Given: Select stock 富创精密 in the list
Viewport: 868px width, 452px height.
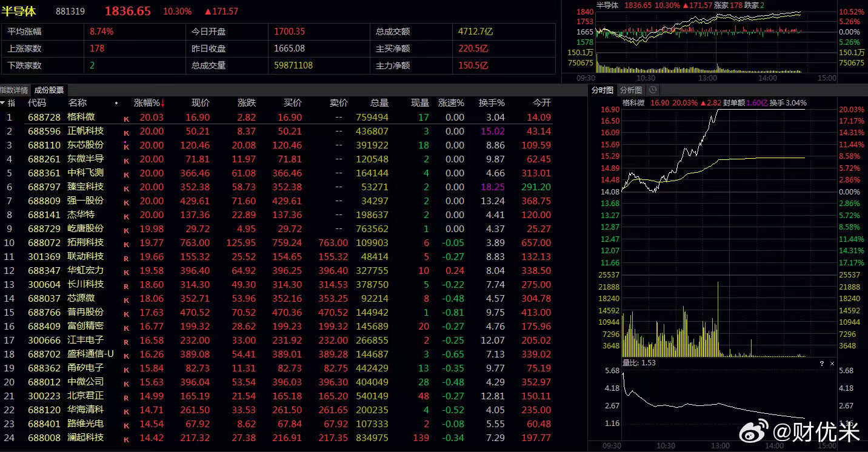Looking at the screenshot, I should coord(85,326).
